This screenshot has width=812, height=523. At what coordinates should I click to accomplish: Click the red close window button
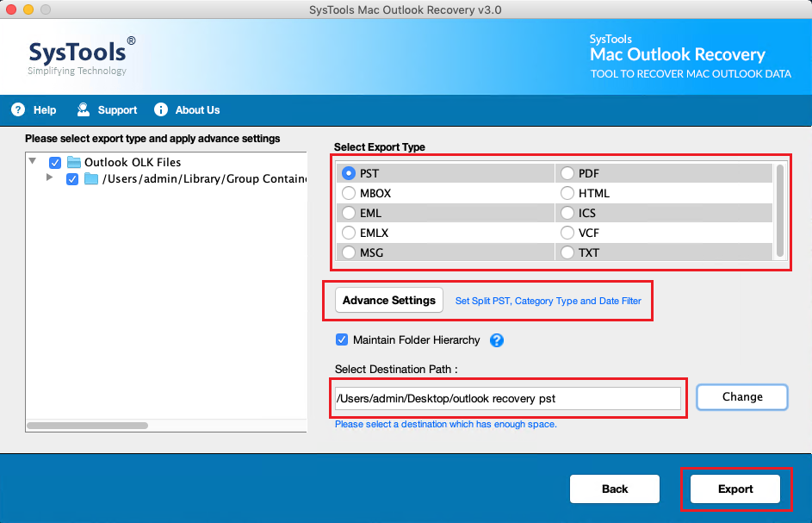pyautogui.click(x=11, y=9)
